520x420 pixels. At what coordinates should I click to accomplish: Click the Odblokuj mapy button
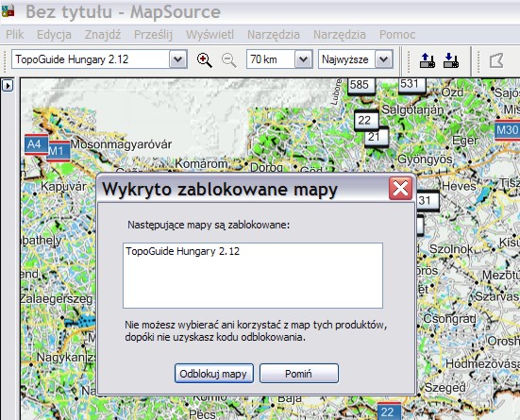[214, 374]
